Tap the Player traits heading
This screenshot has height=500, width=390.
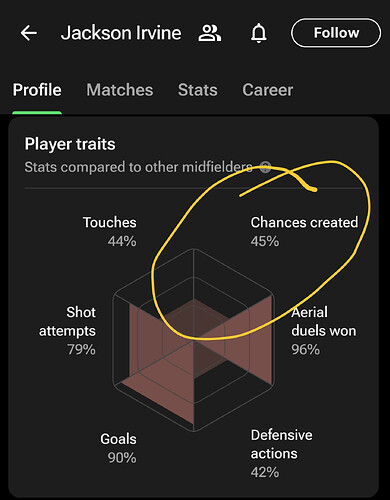coord(70,144)
